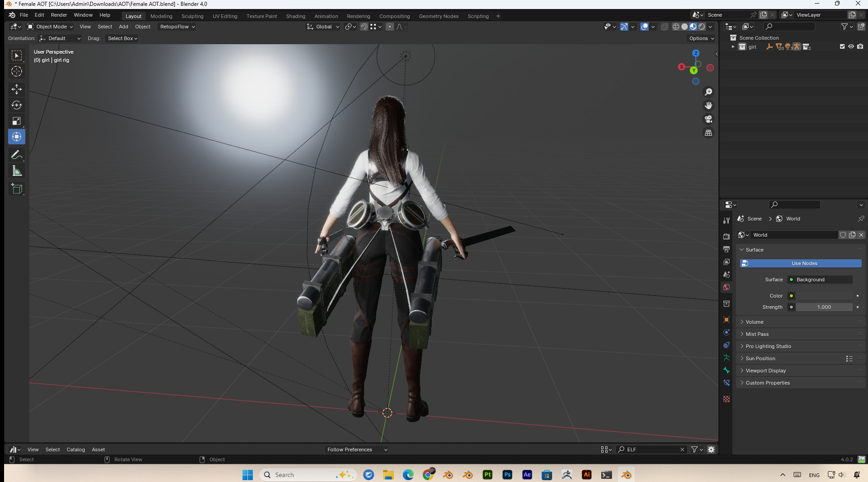
Task: Open the Add menu in viewport header
Action: (x=123, y=27)
